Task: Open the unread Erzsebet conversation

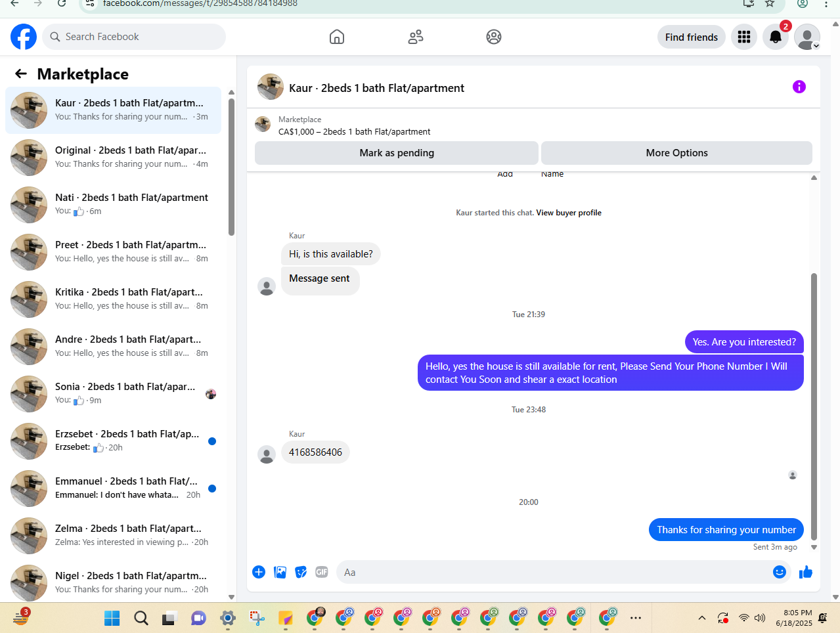Action: [113, 441]
